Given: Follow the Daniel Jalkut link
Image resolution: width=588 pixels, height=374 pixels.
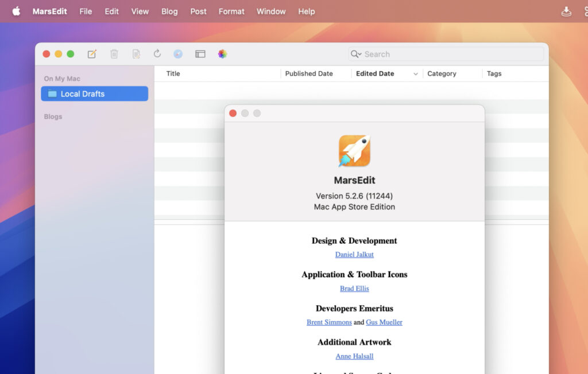Looking at the screenshot, I should pyautogui.click(x=354, y=254).
